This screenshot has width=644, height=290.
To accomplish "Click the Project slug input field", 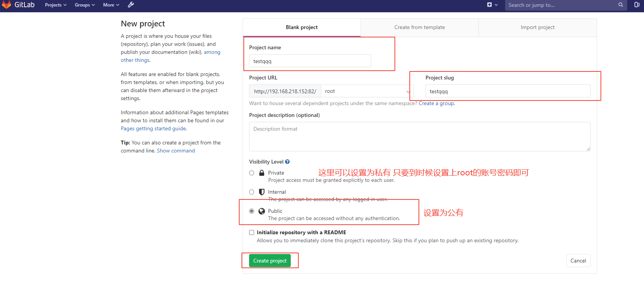I will [x=508, y=91].
